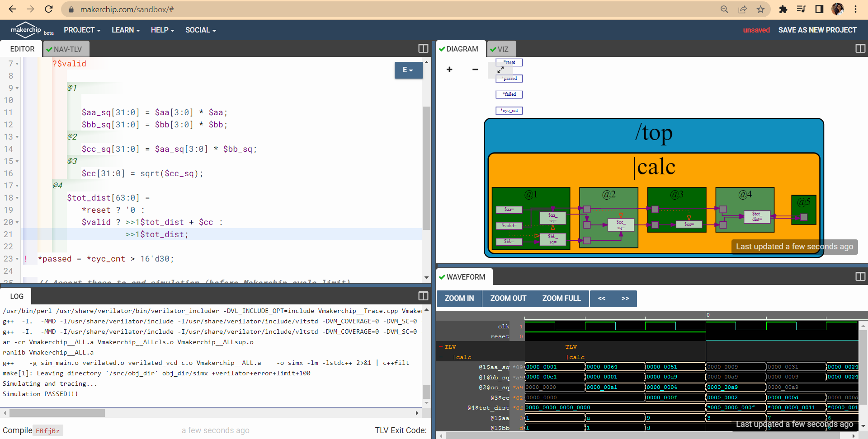Collapse line 7 with its fold arrow

(16, 64)
